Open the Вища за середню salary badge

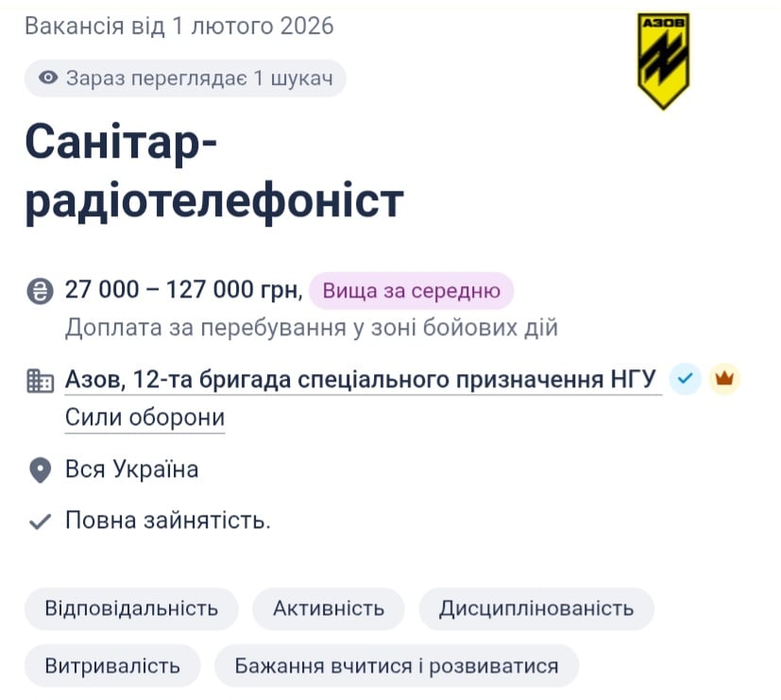(x=410, y=291)
